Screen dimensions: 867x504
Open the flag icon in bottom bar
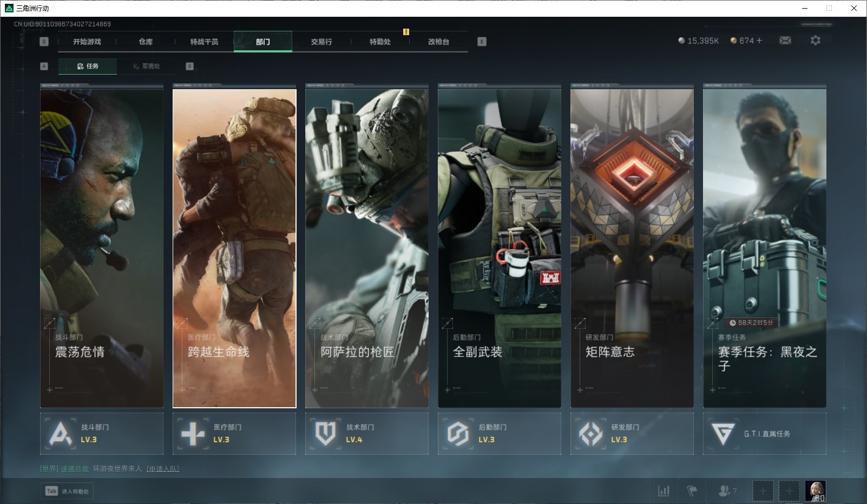point(692,491)
